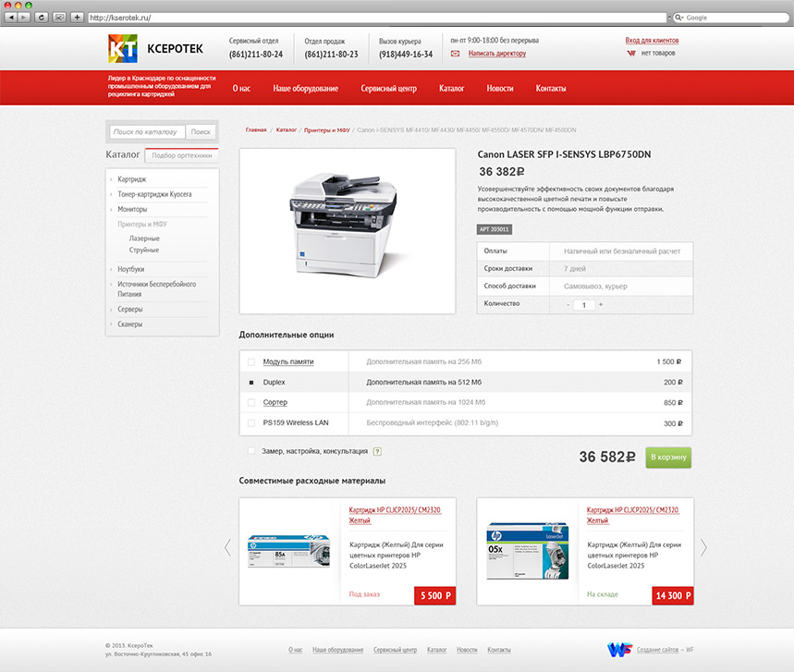Open Наше оборудование in main menu
794x672 pixels.
coord(306,88)
